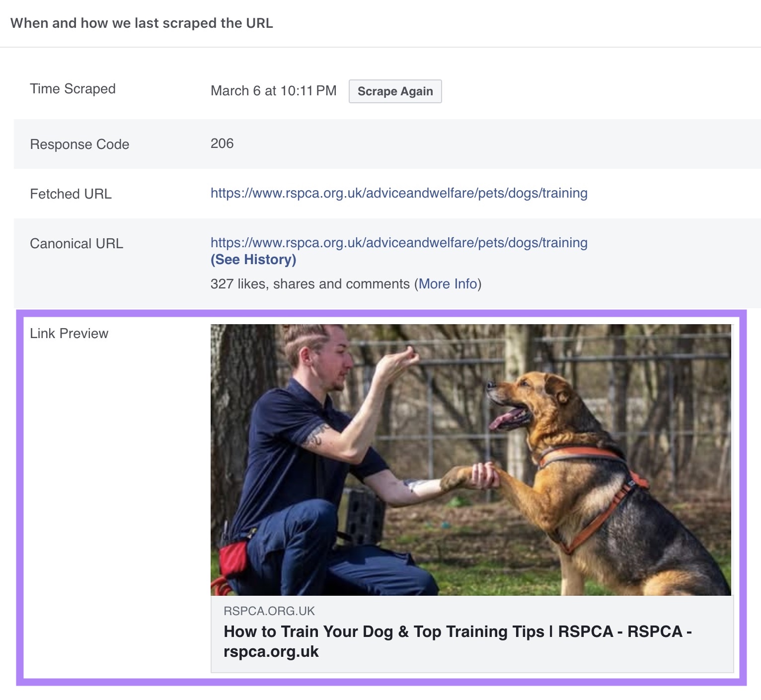Select the Canonical URL row label
The width and height of the screenshot is (761, 700).
(76, 243)
